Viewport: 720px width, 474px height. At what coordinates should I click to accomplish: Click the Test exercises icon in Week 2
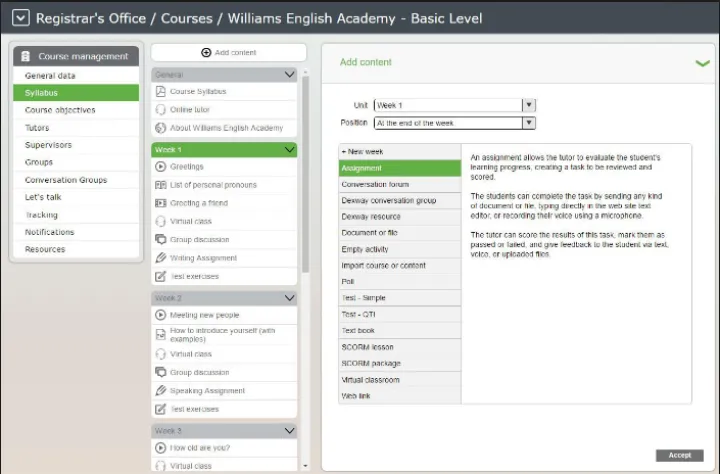click(x=161, y=409)
